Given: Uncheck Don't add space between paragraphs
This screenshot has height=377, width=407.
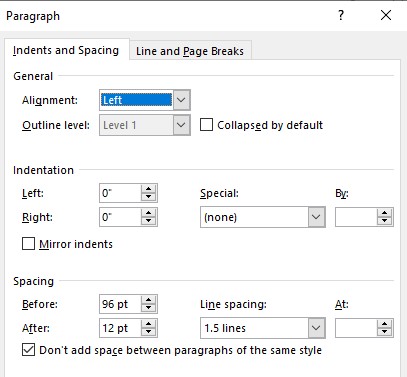Looking at the screenshot, I should click(x=28, y=350).
